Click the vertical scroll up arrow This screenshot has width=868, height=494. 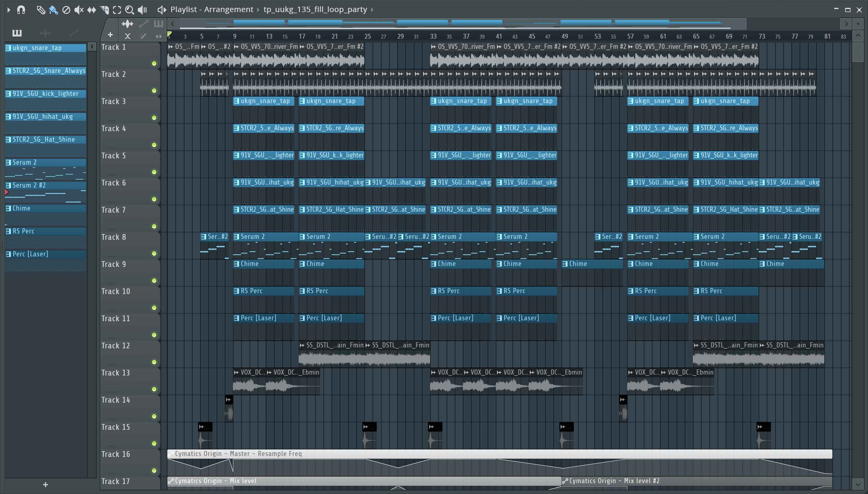(858, 36)
